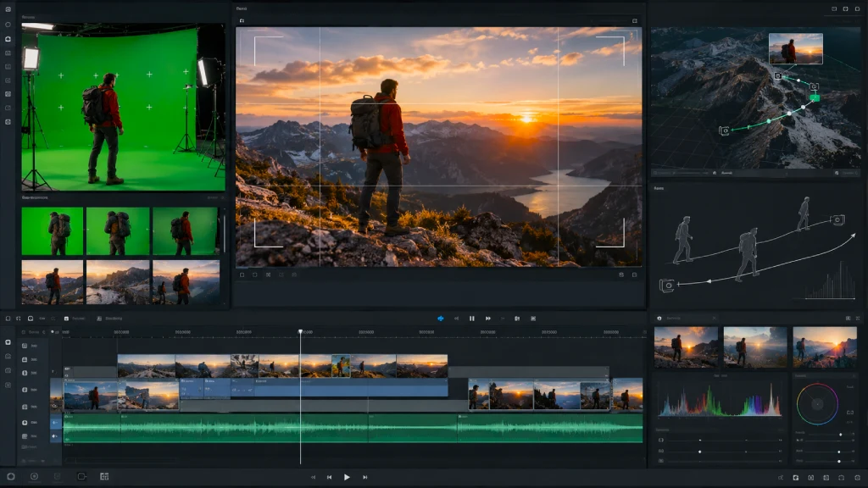868x488 pixels.
Task: Open the preview thumbnail in the 3D camera panel
Action: click(795, 48)
